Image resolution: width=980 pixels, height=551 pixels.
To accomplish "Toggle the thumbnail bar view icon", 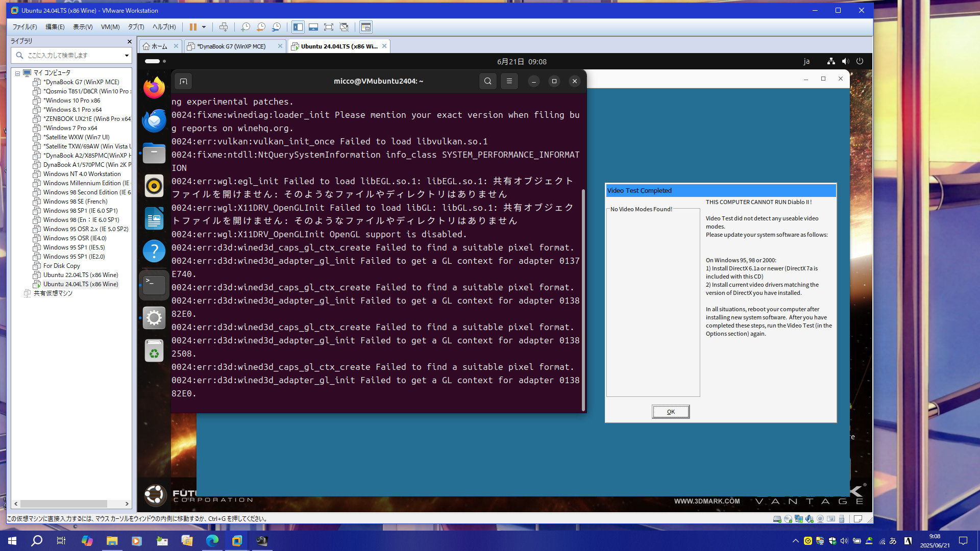I will [313, 27].
